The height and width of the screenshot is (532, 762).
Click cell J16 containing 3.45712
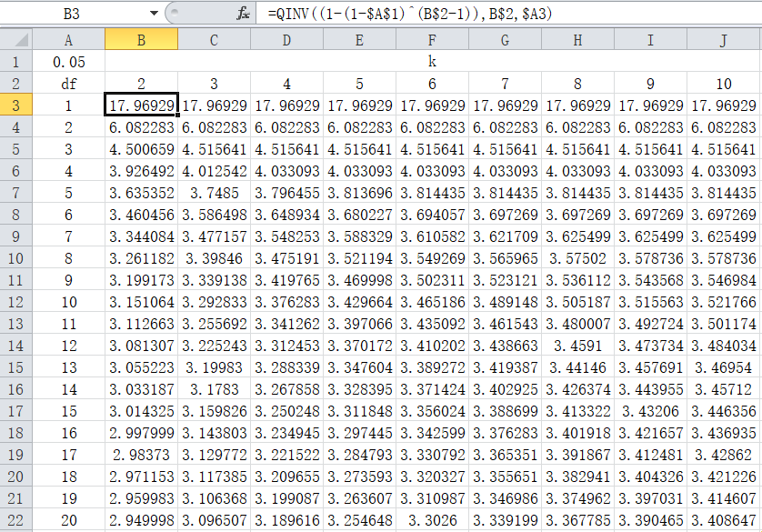pyautogui.click(x=724, y=389)
